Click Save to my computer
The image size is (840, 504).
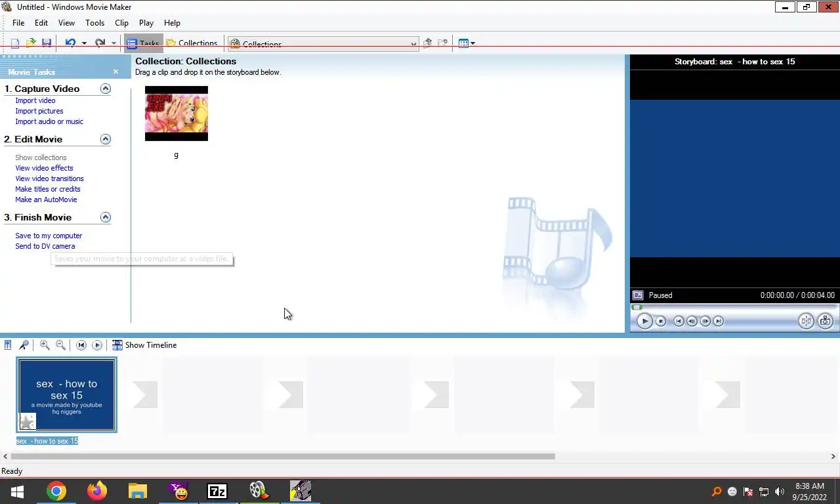(x=49, y=236)
